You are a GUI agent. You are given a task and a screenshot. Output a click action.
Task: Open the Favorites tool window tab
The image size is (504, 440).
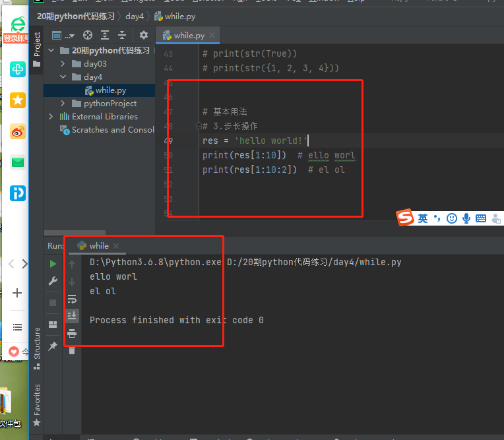click(x=37, y=405)
